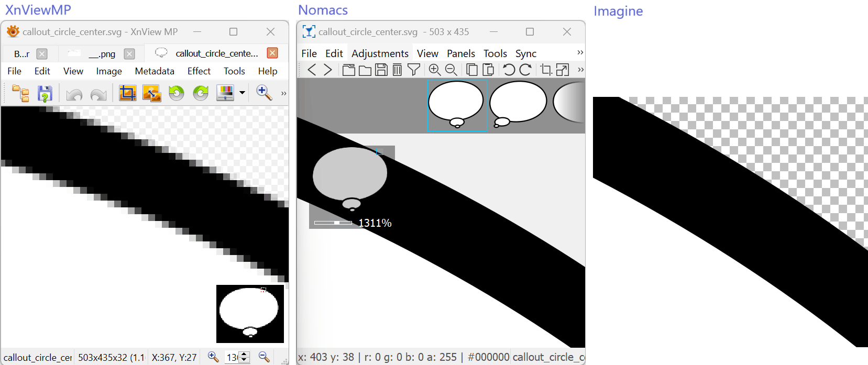Open the Effect menu
868x365 pixels.
[199, 71]
